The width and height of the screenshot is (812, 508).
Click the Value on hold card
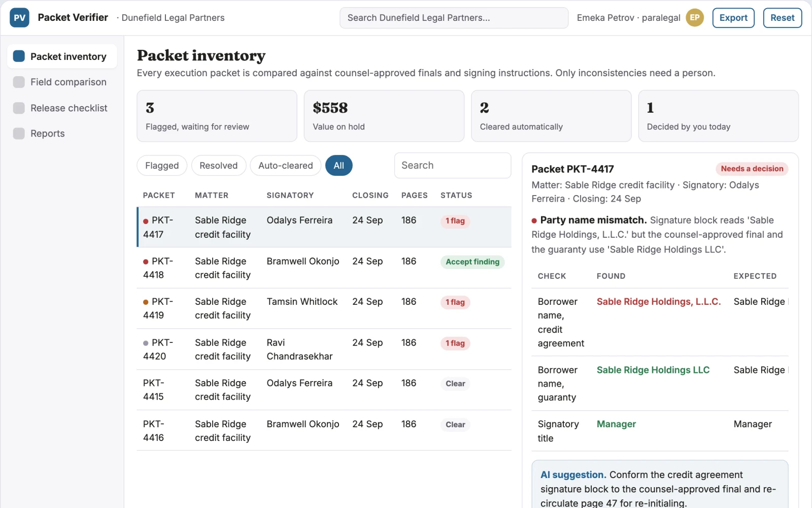[x=384, y=116]
